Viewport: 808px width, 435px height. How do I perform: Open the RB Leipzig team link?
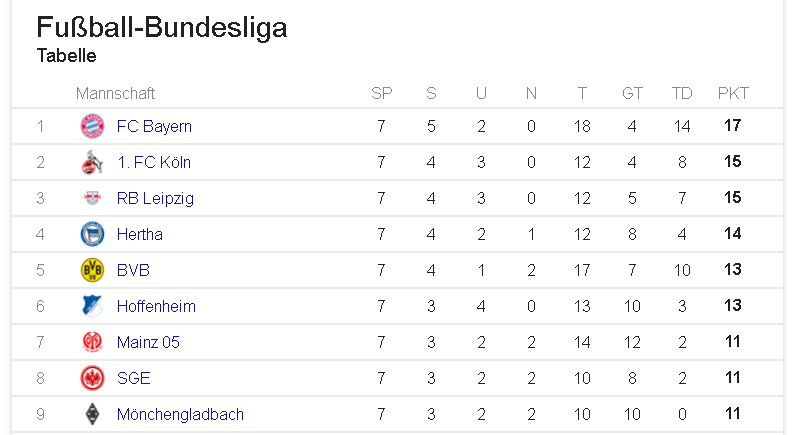155,198
